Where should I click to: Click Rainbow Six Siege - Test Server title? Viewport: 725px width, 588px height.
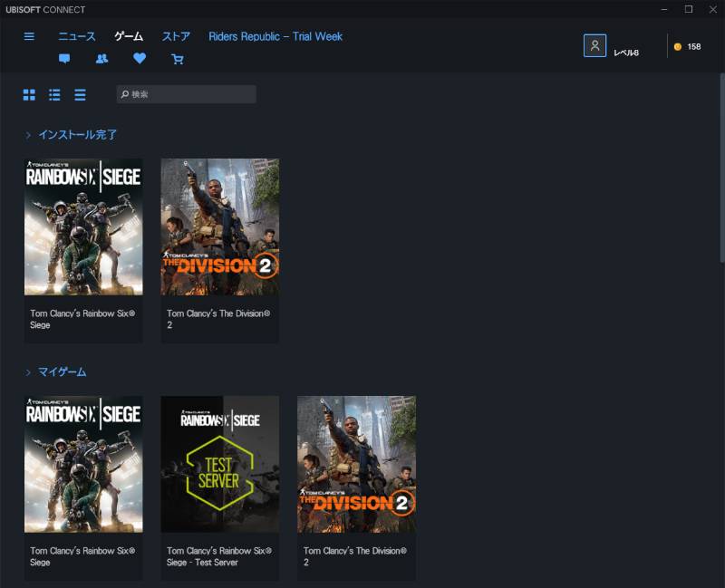219,556
